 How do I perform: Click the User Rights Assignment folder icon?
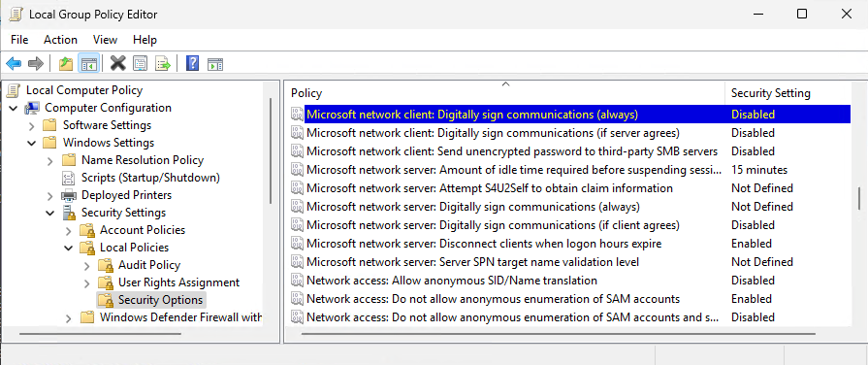[x=106, y=282]
